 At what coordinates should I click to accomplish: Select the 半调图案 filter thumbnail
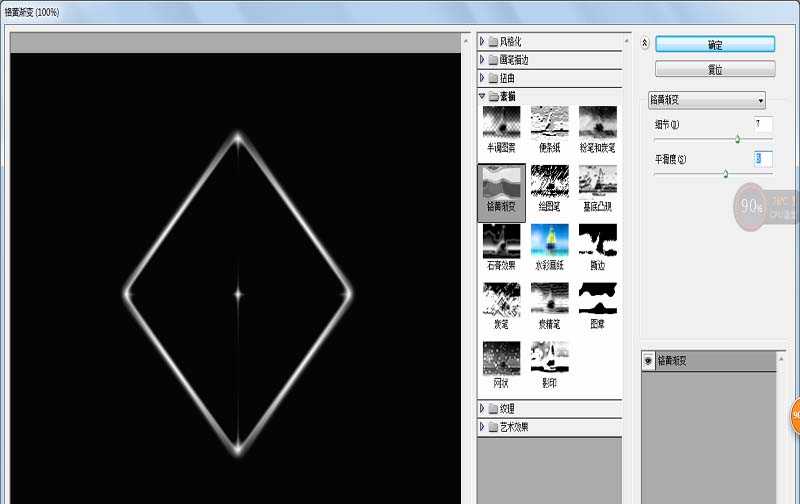tap(501, 122)
